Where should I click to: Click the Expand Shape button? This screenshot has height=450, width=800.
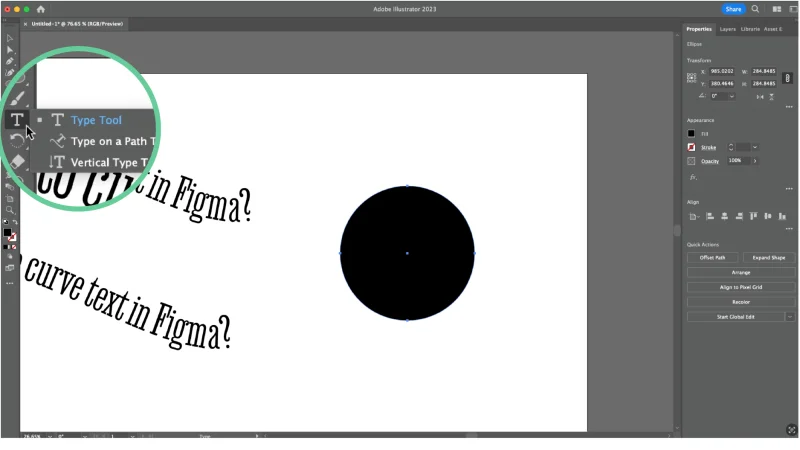769,258
